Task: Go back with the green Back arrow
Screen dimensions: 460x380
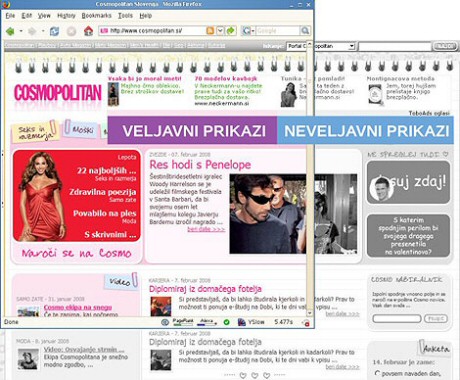Action: click(x=10, y=31)
